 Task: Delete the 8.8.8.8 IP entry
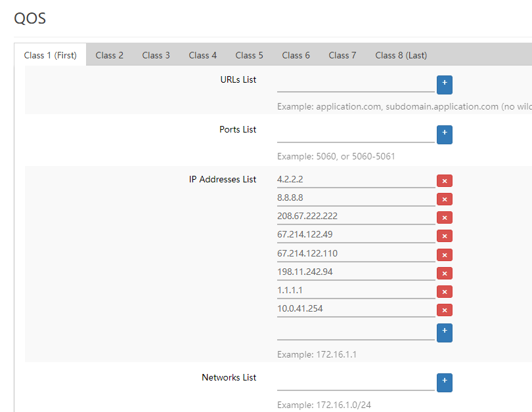(x=445, y=199)
